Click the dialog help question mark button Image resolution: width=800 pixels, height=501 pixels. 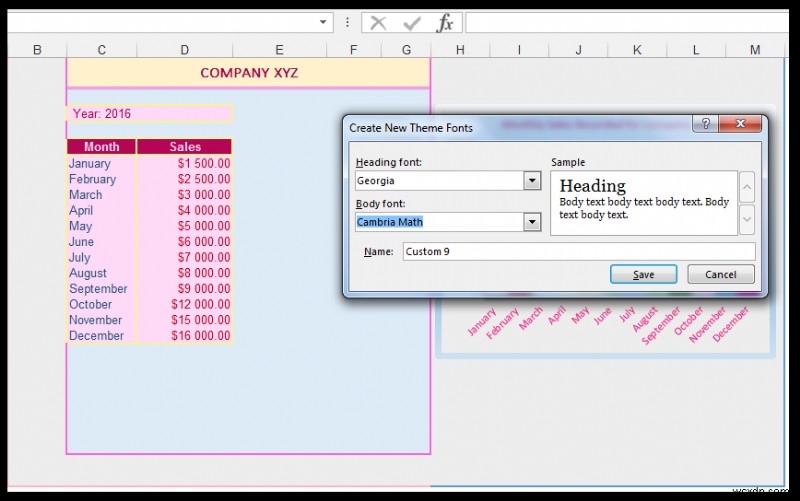coord(706,123)
